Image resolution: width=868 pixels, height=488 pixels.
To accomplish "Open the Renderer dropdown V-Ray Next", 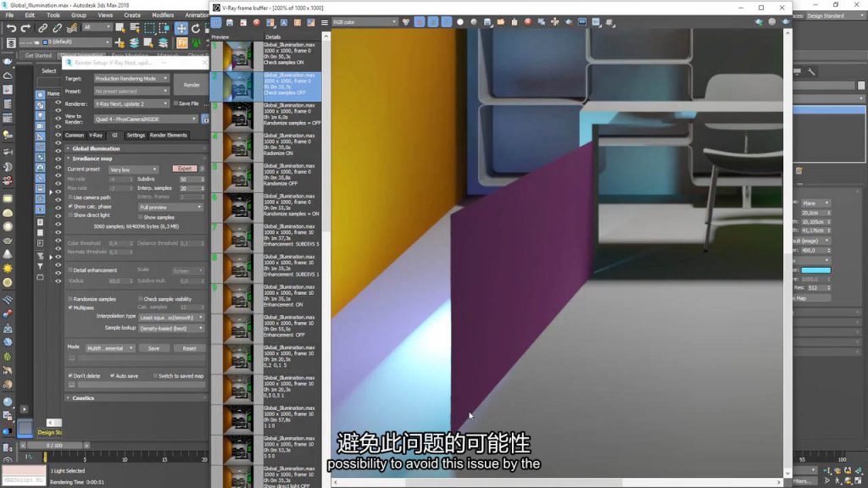I will (131, 103).
